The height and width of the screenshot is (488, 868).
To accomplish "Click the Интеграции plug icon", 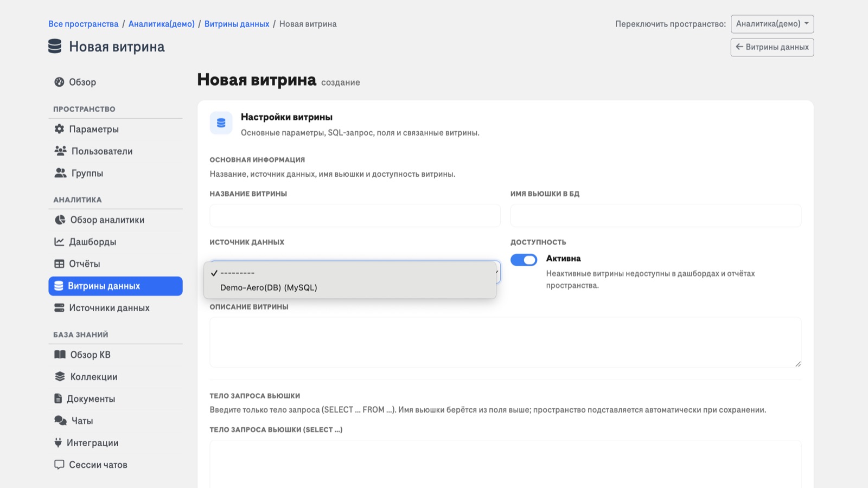I will pos(58,442).
